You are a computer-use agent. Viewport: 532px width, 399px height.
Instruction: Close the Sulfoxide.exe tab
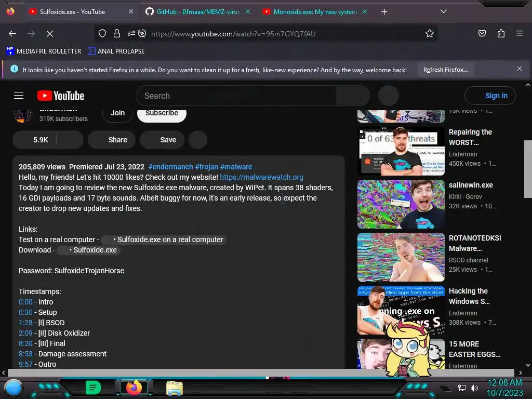tap(131, 12)
